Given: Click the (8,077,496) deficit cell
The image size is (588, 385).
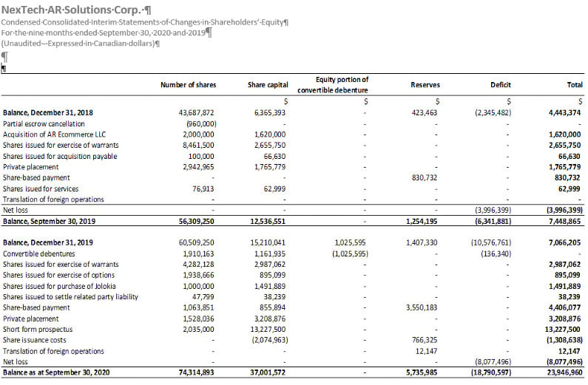Looking at the screenshot, I should (493, 362).
